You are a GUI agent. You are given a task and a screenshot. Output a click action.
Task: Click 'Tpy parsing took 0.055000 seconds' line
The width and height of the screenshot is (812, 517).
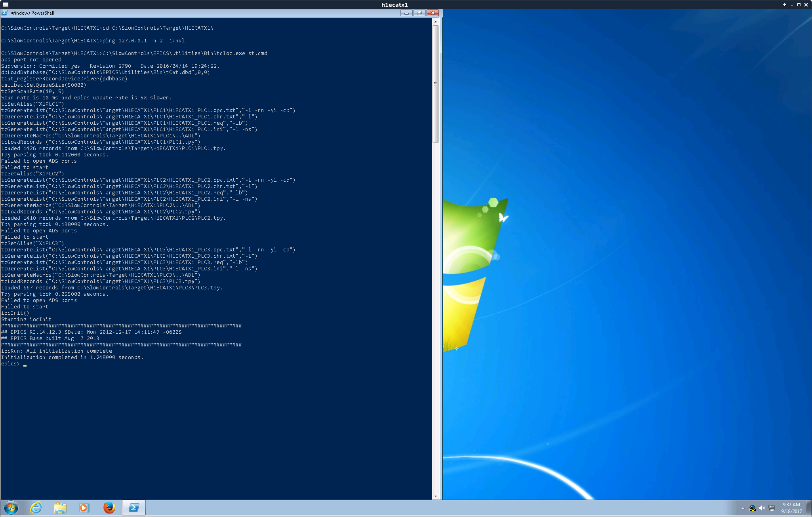pyautogui.click(x=55, y=294)
